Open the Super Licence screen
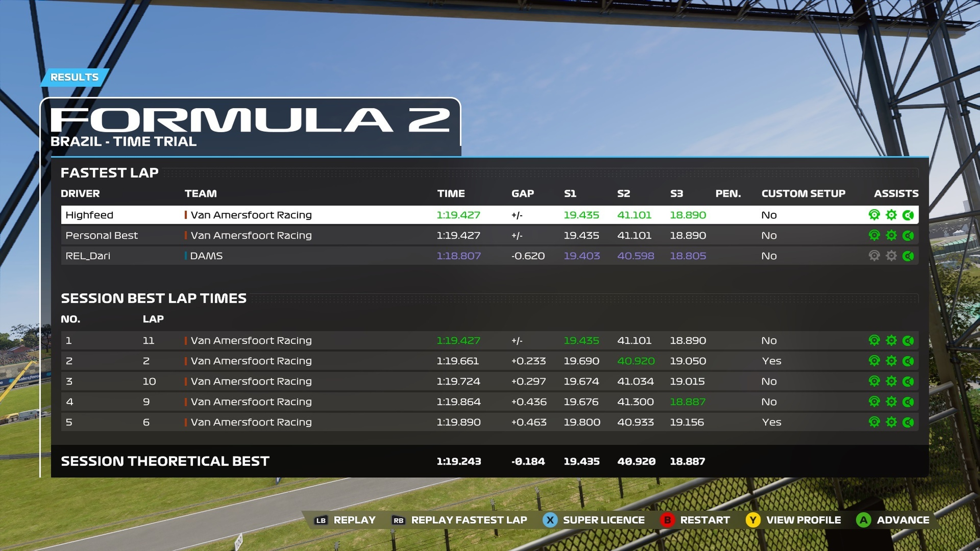Screen dimensions: 980x551 [594, 520]
